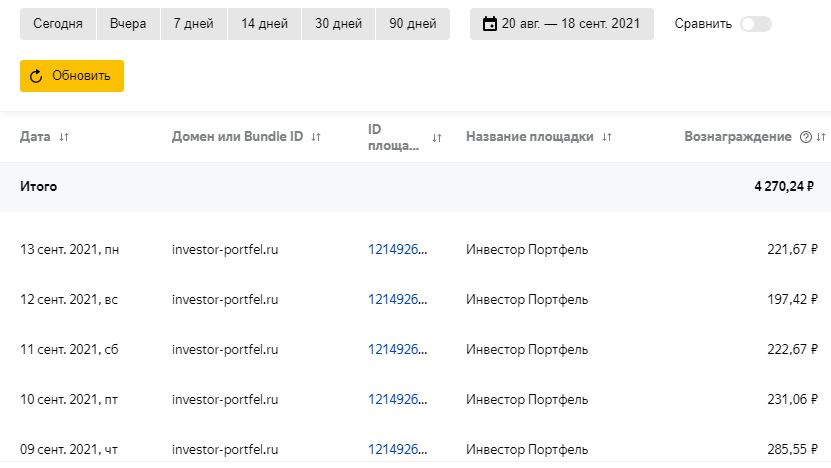Click reward value 197,42 ₽
The width and height of the screenshot is (831, 468).
point(792,299)
